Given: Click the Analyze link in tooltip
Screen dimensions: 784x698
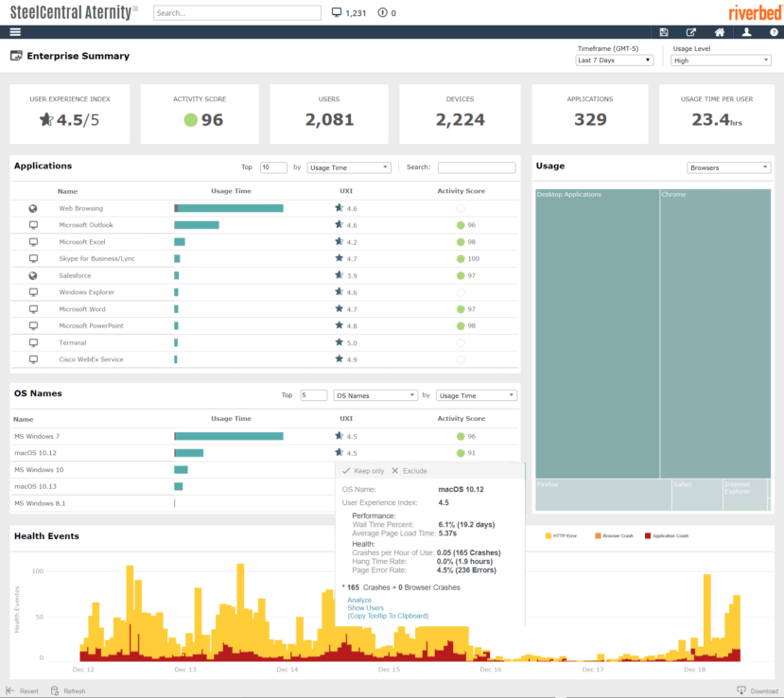Looking at the screenshot, I should coord(359,600).
